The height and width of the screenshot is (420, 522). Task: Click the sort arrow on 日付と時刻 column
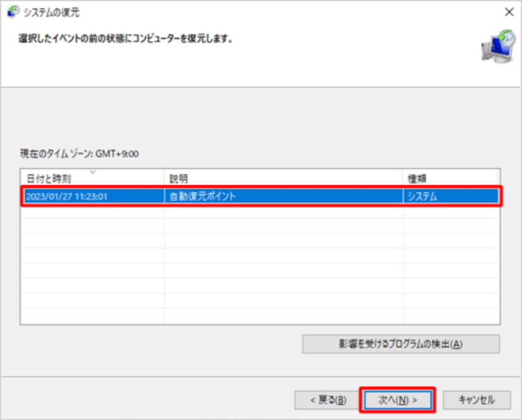[93, 172]
